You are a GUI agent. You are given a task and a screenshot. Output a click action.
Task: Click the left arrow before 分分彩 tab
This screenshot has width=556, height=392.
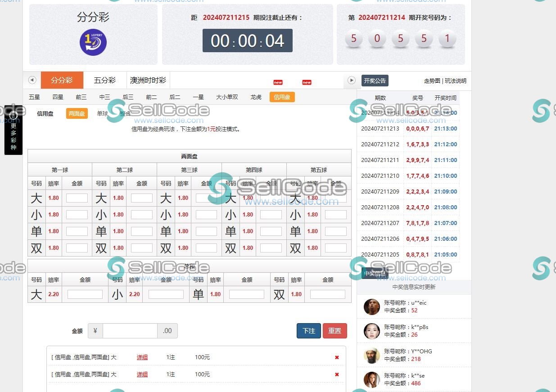coord(32,80)
